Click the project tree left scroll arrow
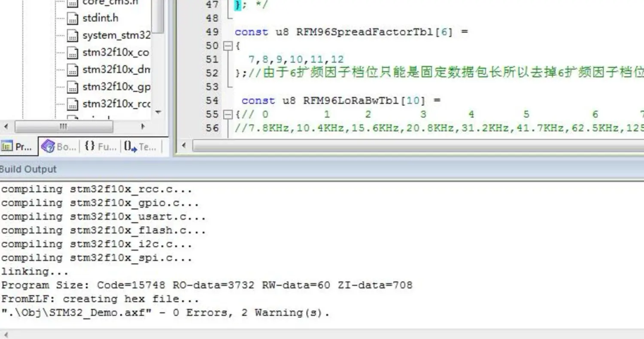This screenshot has width=644, height=339. [x=6, y=127]
